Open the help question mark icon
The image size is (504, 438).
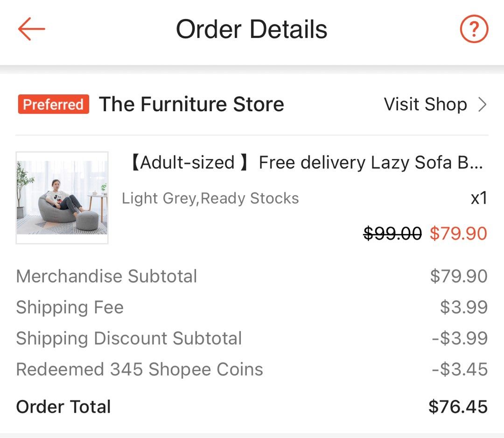pos(473,29)
